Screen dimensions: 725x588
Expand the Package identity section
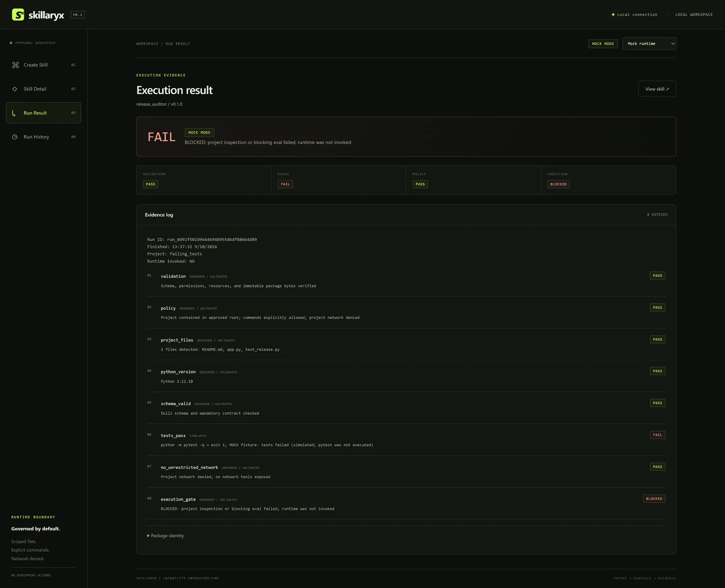click(166, 536)
